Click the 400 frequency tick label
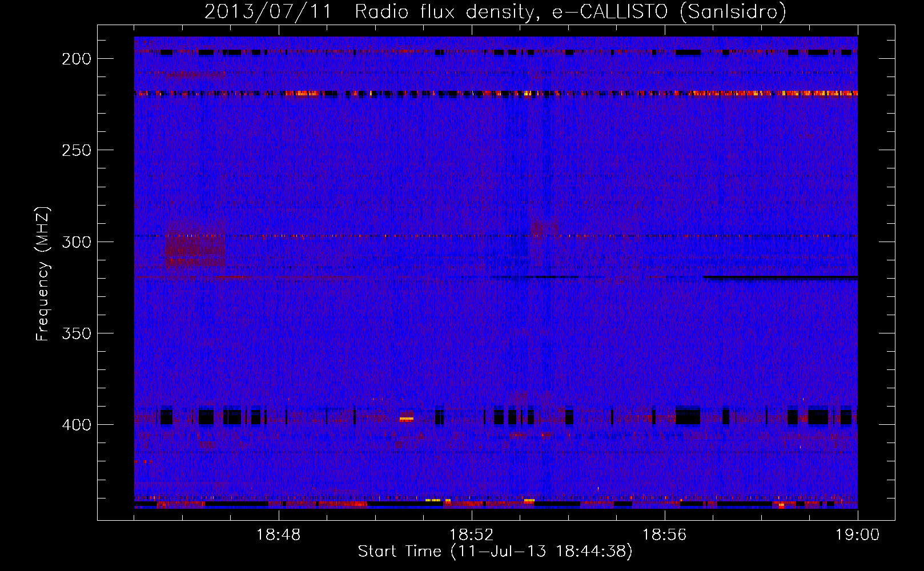This screenshot has width=924, height=571. click(77, 425)
